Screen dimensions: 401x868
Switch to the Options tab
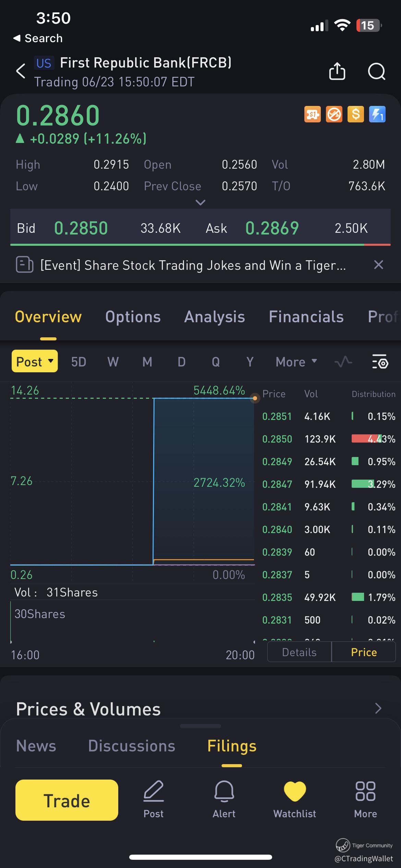(133, 317)
